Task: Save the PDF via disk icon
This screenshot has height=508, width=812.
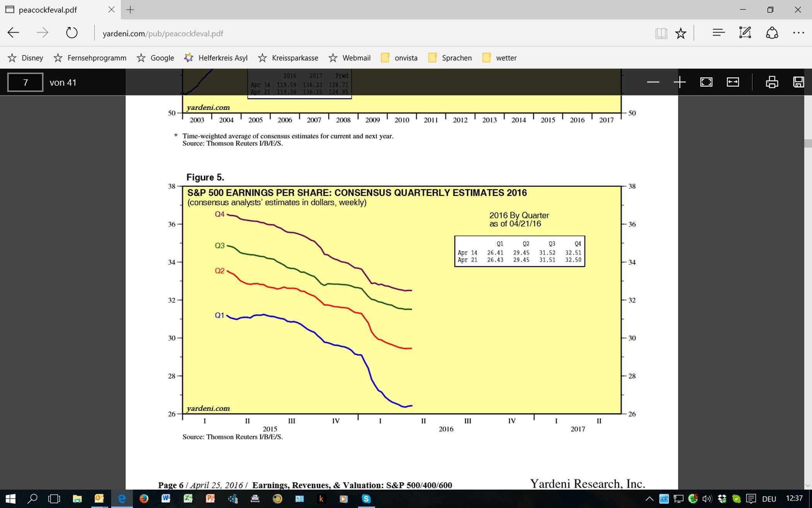Action: click(x=798, y=82)
